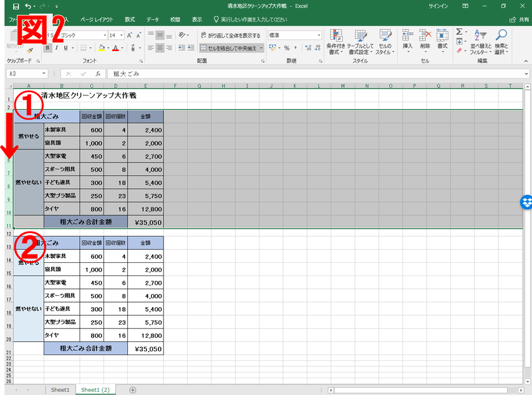Screen dimensions: 532x395
Task: Toggle middle vertical alignment
Action: tap(160, 36)
